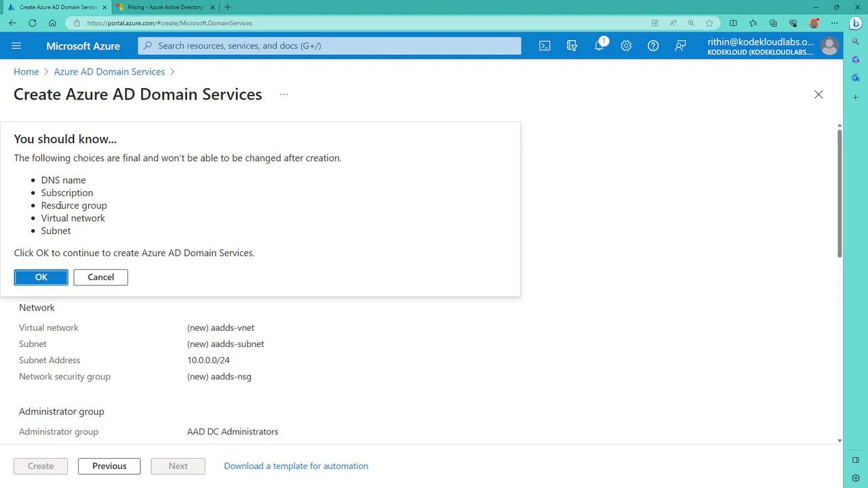Viewport: 868px width, 488px height.
Task: Open the Edge profile picture
Action: click(x=814, y=23)
